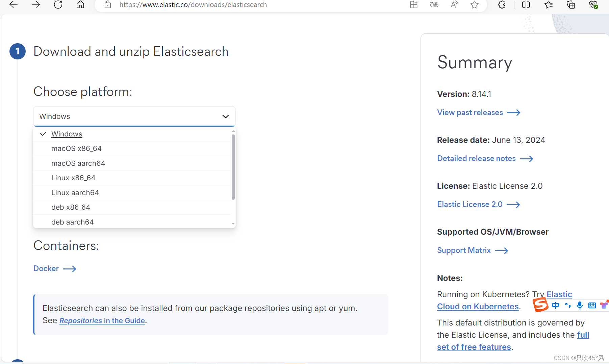Choose macOS aarch64 from the platform list

click(x=132, y=163)
